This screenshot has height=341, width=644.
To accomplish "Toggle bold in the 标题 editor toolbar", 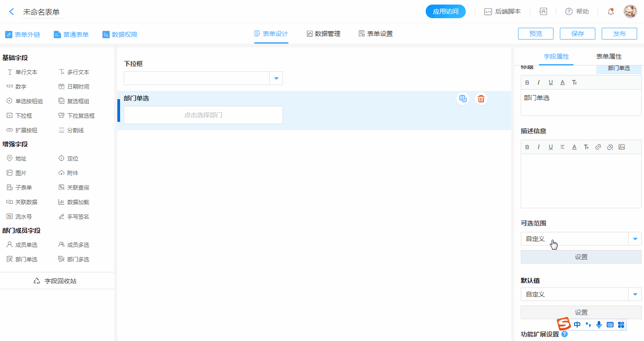I will click(x=527, y=82).
